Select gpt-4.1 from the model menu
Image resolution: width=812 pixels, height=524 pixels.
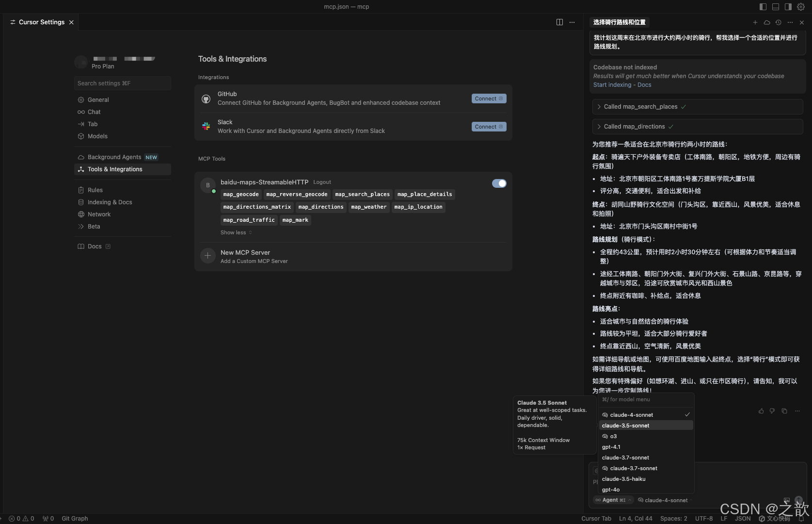[x=646, y=447]
